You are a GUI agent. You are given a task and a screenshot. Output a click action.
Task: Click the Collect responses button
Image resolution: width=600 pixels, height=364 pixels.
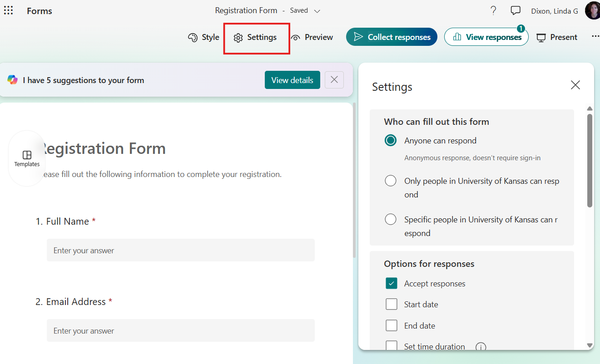(x=392, y=37)
